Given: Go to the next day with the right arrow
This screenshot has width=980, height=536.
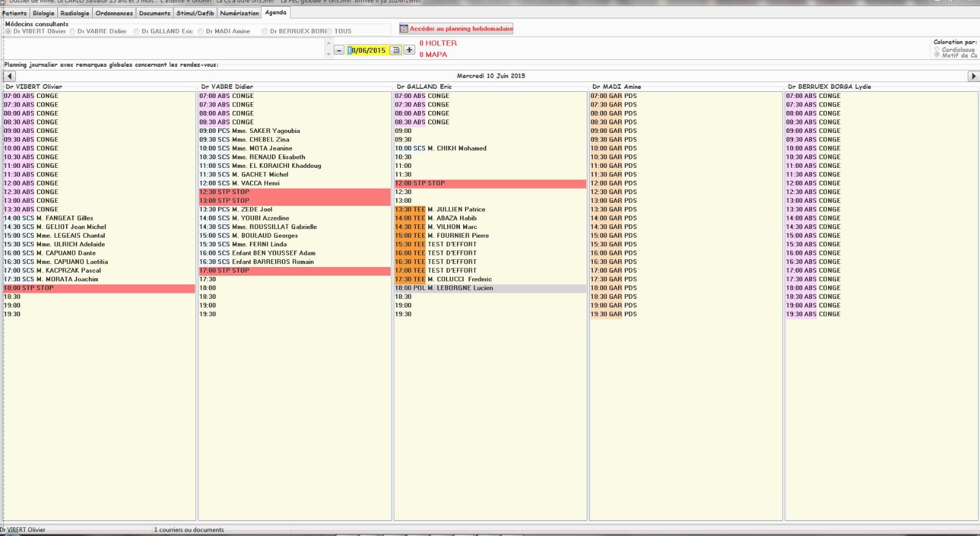Looking at the screenshot, I should (973, 76).
